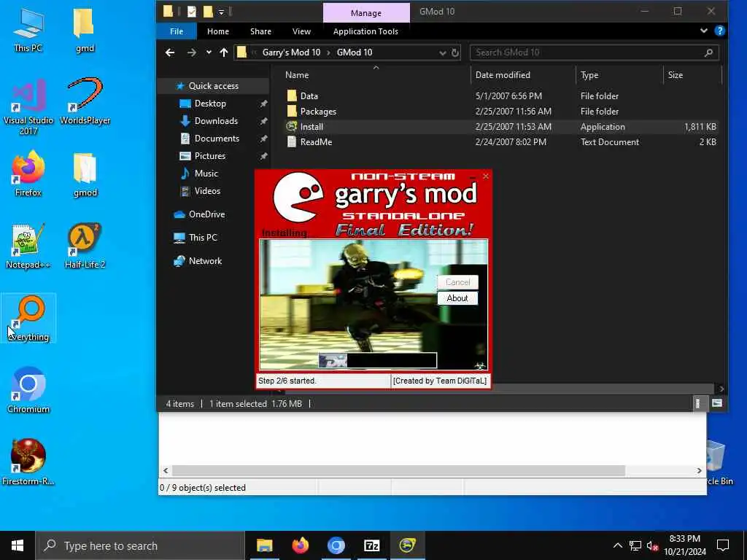Screen dimensions: 747x560
Task: Open the gmd folder on desktop
Action: (85, 29)
